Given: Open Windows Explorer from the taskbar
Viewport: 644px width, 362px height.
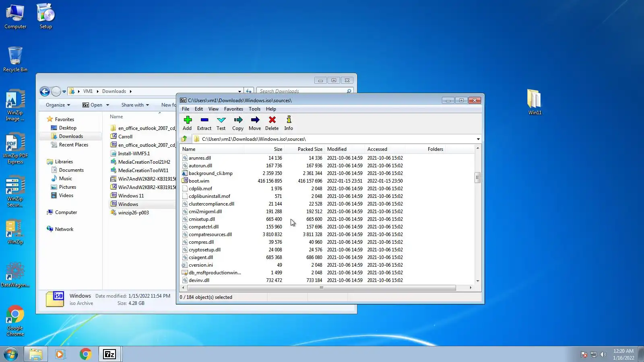Looking at the screenshot, I should 35,354.
